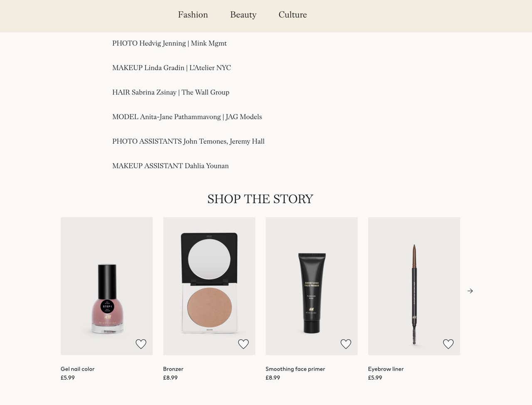Open the Smoothing face primer tube image
The image size is (532, 405).
(312, 286)
